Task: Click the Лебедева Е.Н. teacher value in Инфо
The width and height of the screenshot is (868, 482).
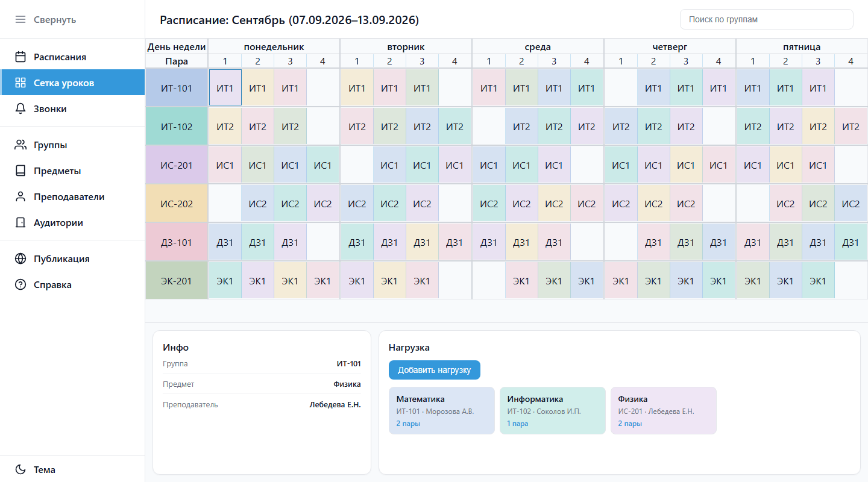Action: point(335,405)
